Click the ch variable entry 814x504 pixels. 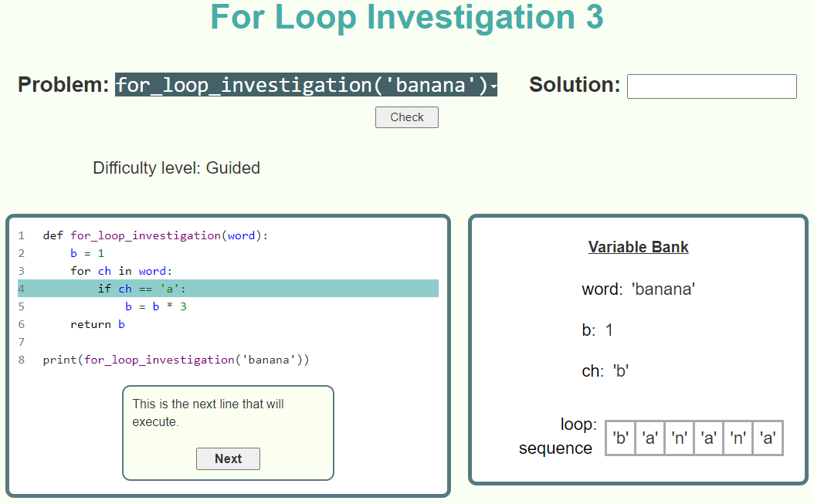[x=605, y=371]
